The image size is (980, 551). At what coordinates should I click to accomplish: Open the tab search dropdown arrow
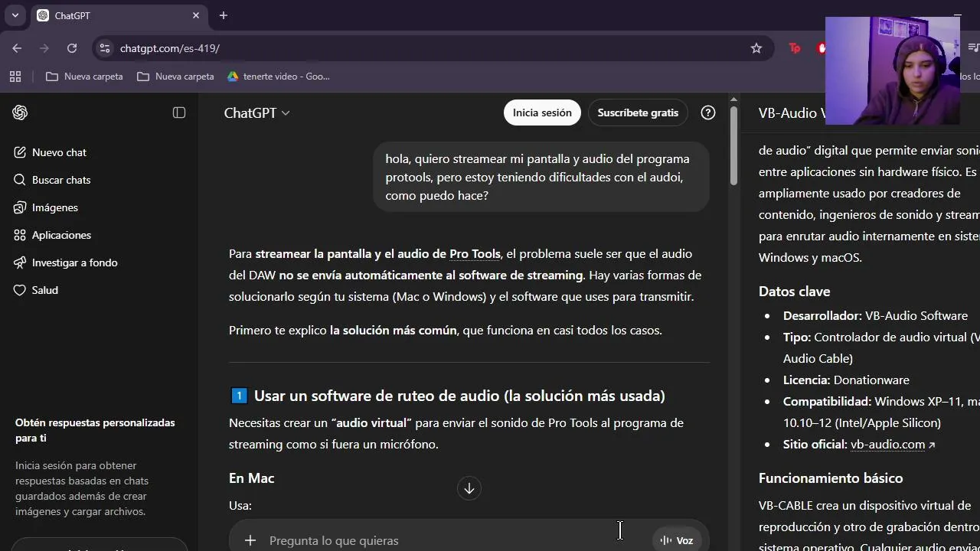coord(15,15)
